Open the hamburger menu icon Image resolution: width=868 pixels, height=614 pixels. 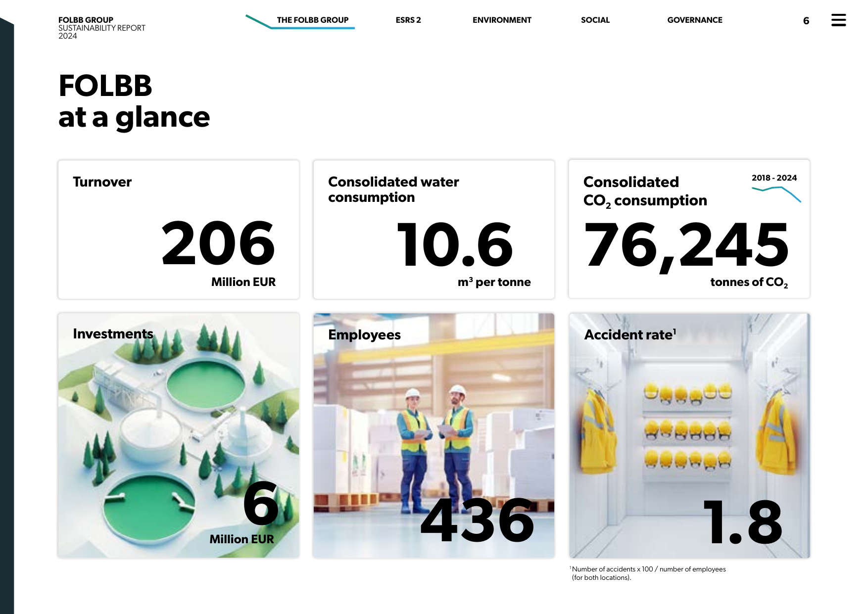coord(838,20)
